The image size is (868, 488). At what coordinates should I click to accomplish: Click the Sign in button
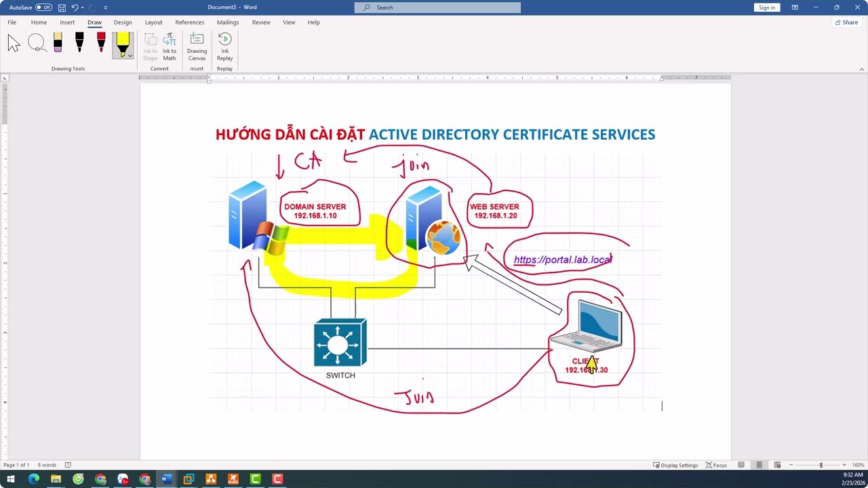coord(767,7)
